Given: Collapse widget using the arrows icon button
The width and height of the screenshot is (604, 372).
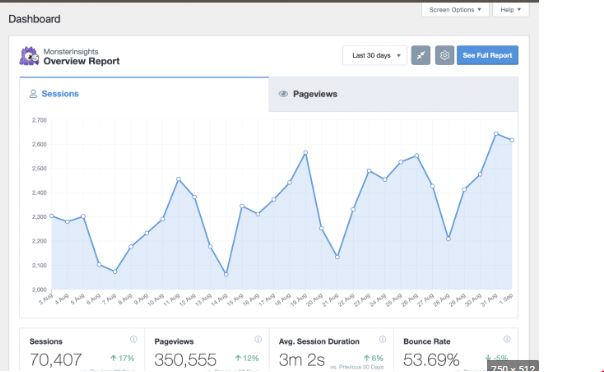Looking at the screenshot, I should coord(421,55).
